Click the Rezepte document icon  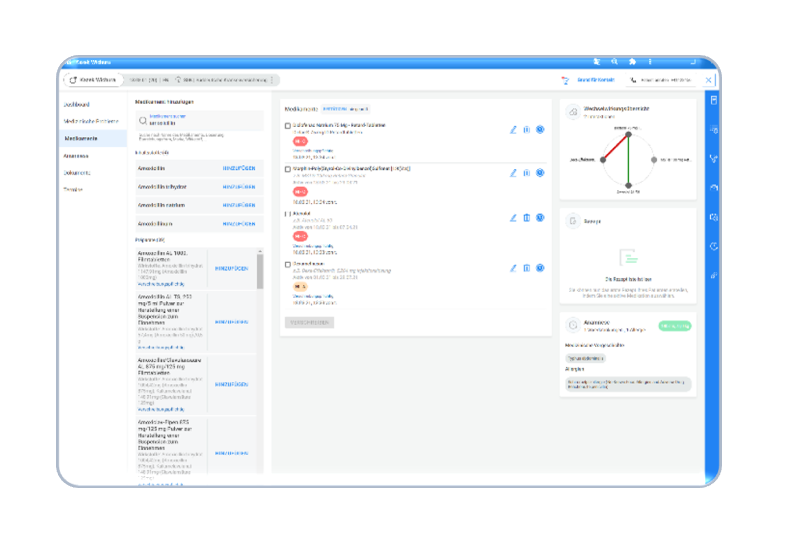click(573, 220)
